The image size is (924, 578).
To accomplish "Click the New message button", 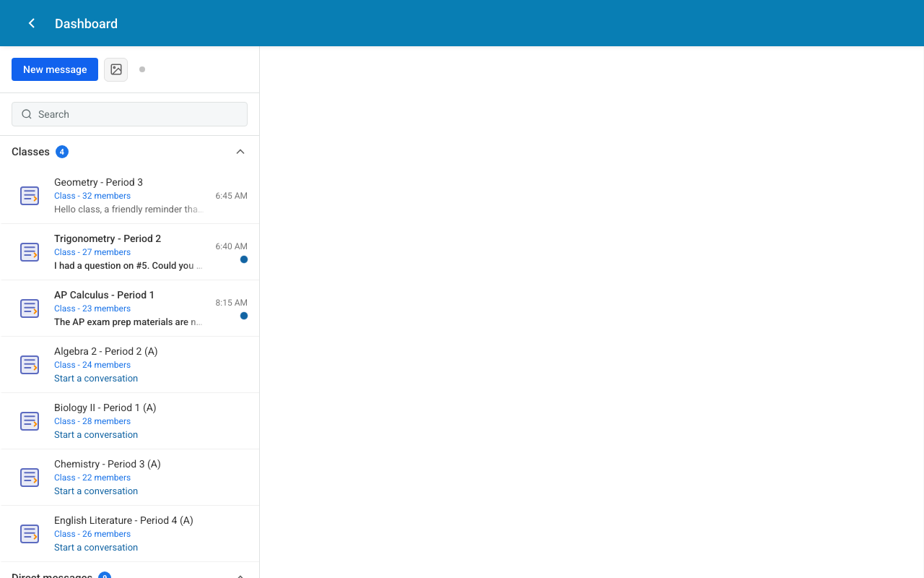I will [x=54, y=69].
